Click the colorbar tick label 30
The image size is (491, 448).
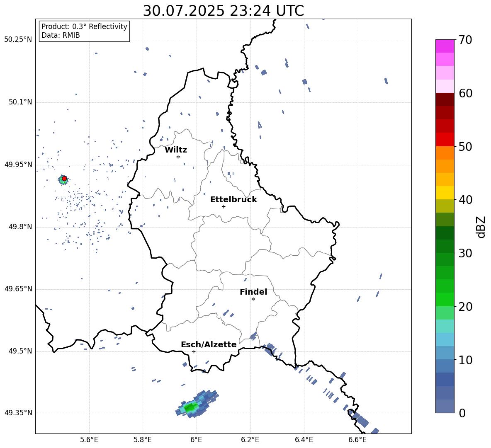click(465, 253)
